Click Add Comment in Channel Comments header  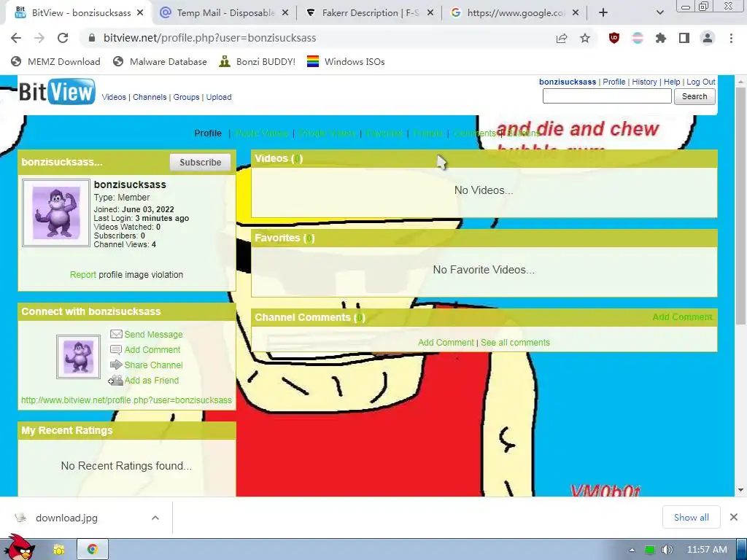click(x=682, y=317)
